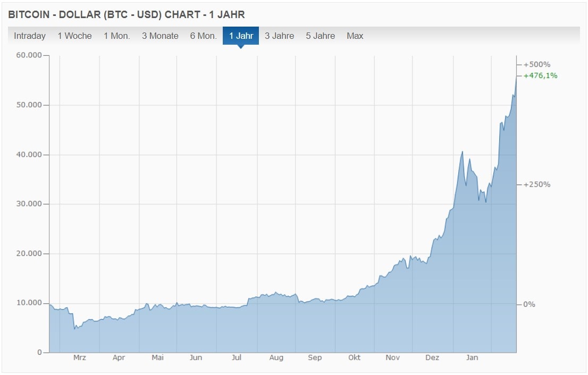The width and height of the screenshot is (588, 375).
Task: Click the Mrz month label
Action: [x=80, y=358]
